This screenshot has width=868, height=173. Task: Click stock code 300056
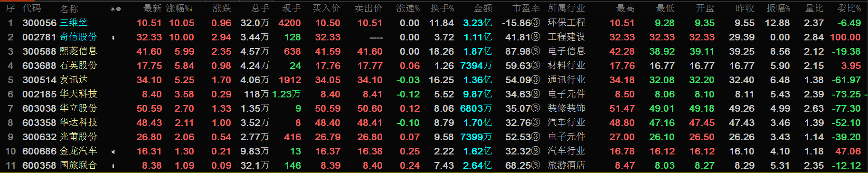pyautogui.click(x=39, y=23)
